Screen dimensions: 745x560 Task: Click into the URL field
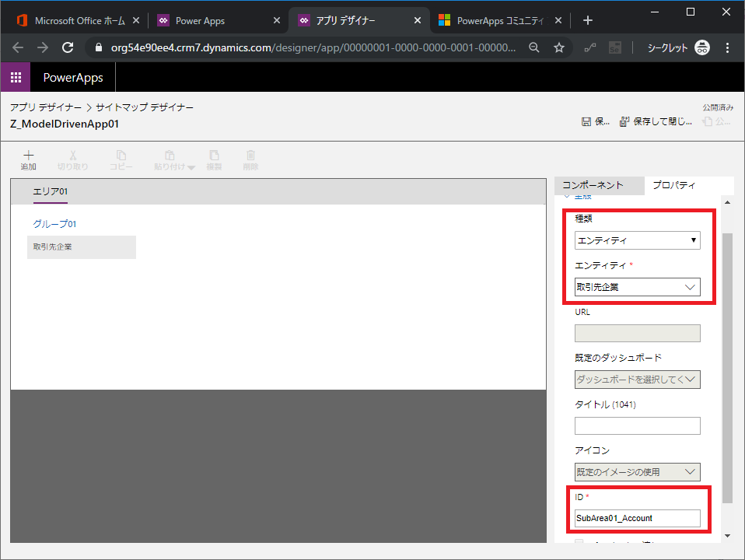coord(637,333)
